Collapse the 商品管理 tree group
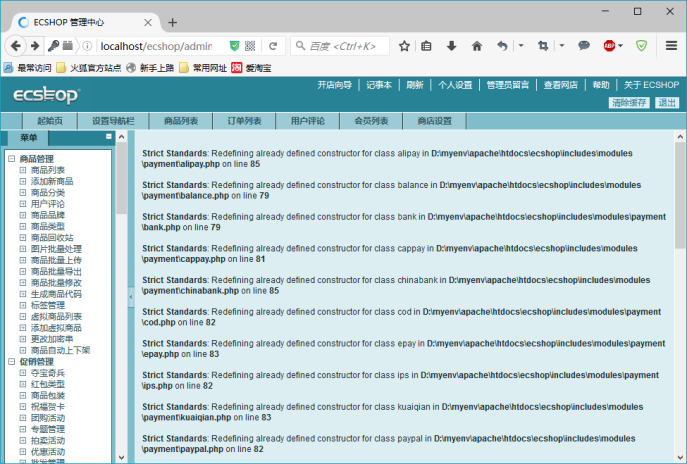 coord(12,159)
